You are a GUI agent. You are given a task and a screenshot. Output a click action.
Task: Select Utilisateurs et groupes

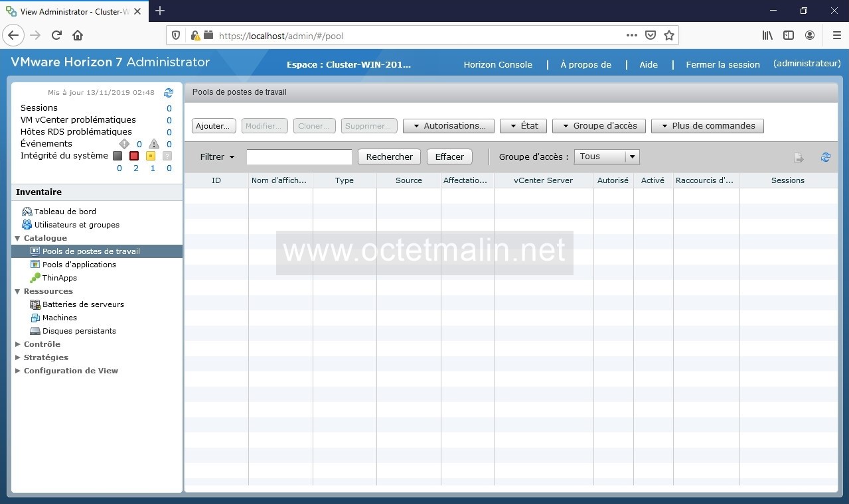77,225
